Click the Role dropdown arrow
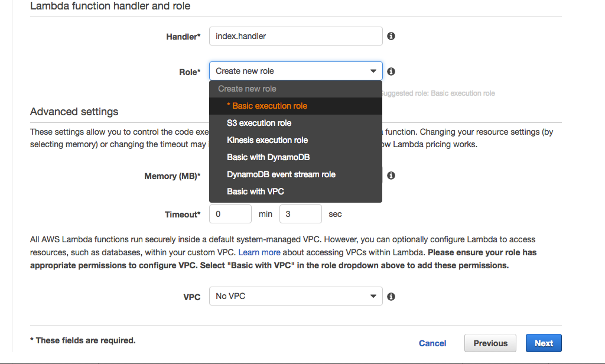Image resolution: width=605 pixels, height=364 pixels. pos(373,70)
